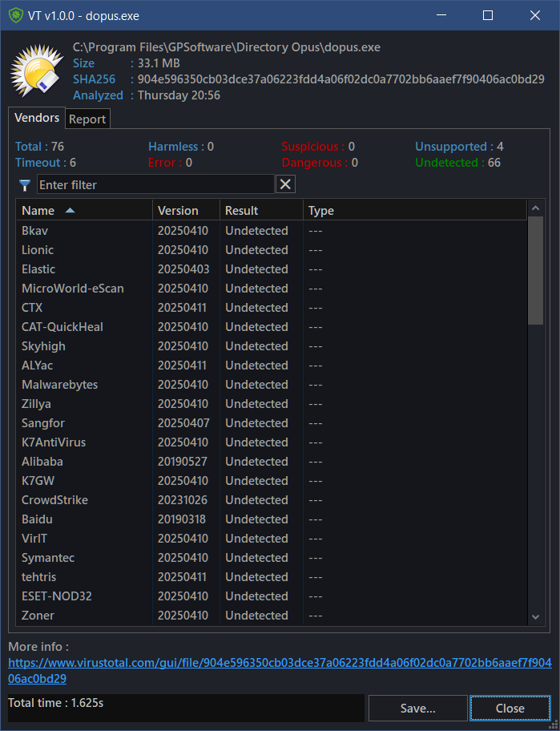Viewport: 560px width, 731px height.
Task: Select the tehtris vendor row
Action: click(272, 576)
